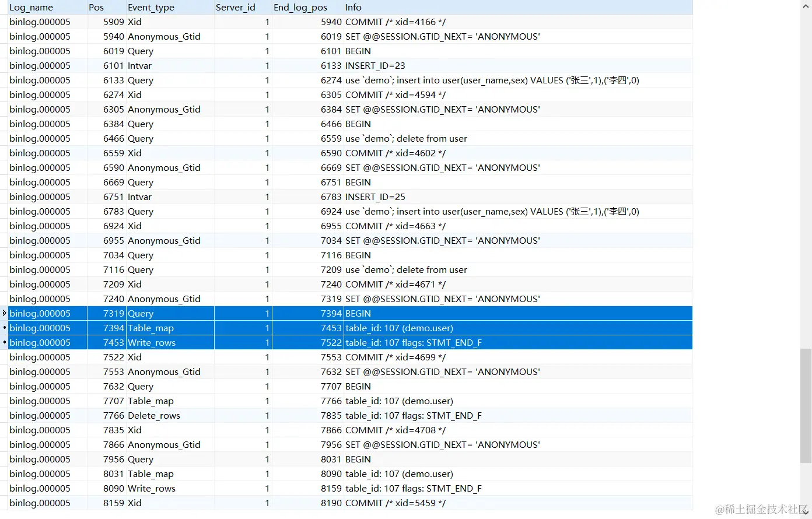Sort by the Log_name column header
Screen dimensions: 812x519
(x=47, y=8)
